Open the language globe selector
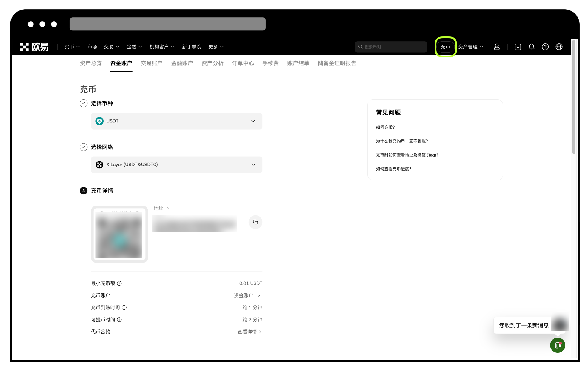The image size is (588, 371). point(559,47)
